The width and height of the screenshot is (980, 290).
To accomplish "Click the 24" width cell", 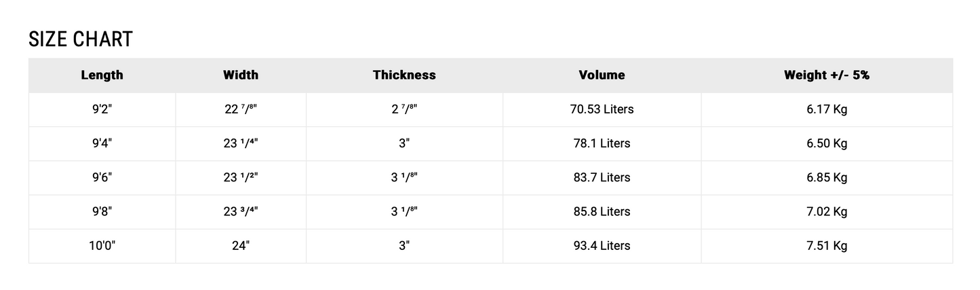I will pyautogui.click(x=241, y=245).
